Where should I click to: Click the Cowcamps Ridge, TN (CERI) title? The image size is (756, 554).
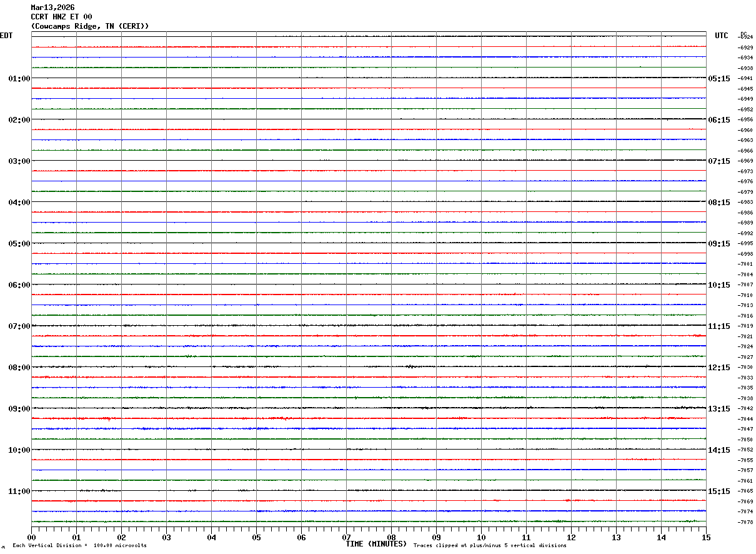90,26
